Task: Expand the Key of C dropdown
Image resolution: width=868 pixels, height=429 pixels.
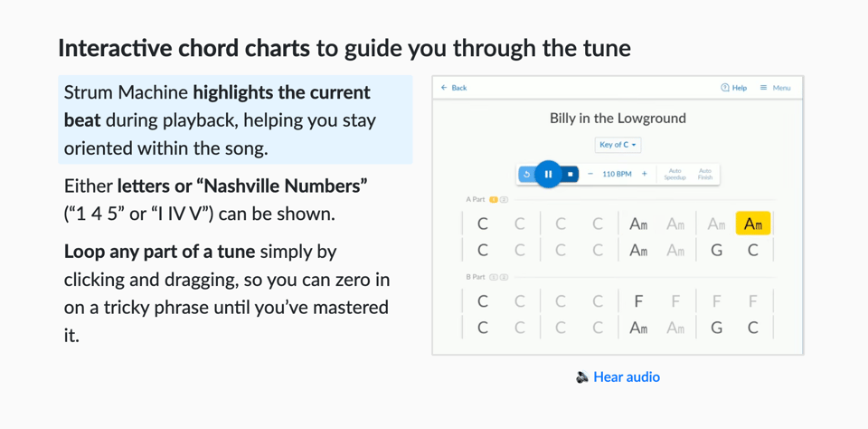Action: [618, 145]
